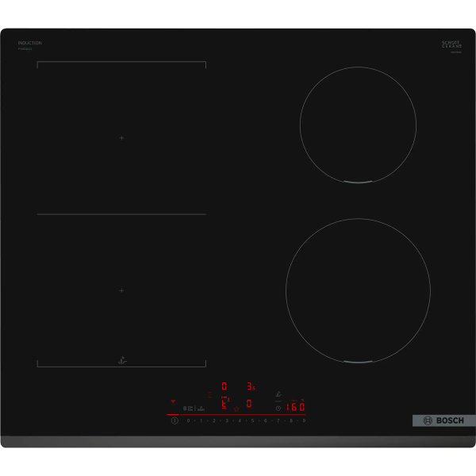Select the zone display showing 3
The height and width of the screenshot is (476, 476).
249,386
